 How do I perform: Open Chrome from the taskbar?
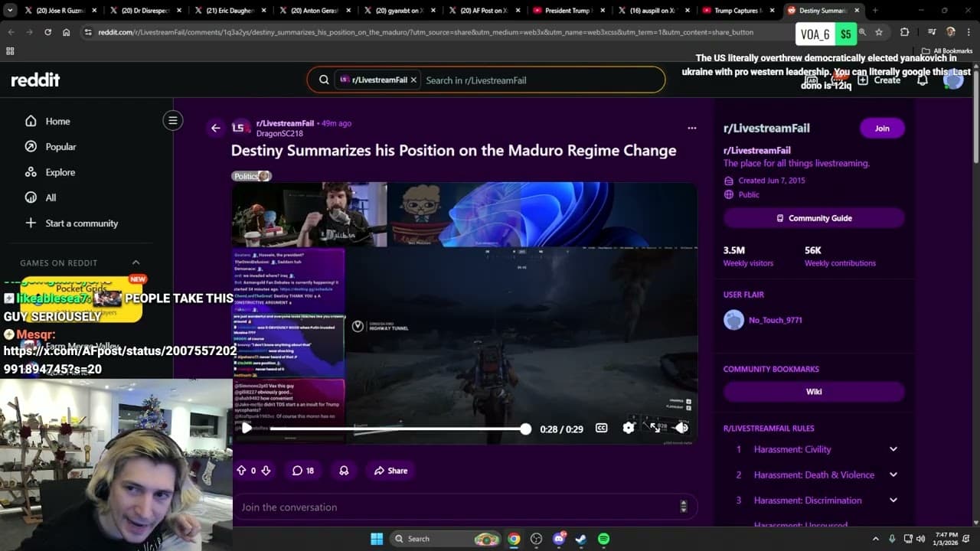click(x=514, y=539)
